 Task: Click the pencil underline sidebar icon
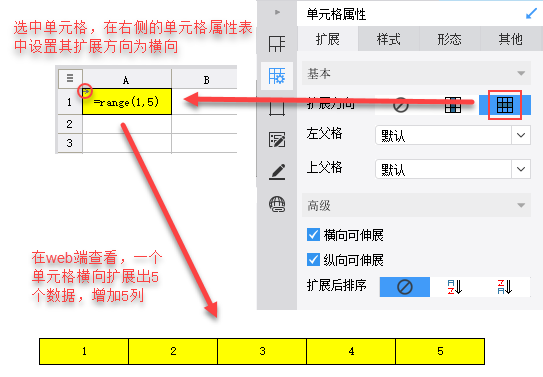pos(277,172)
